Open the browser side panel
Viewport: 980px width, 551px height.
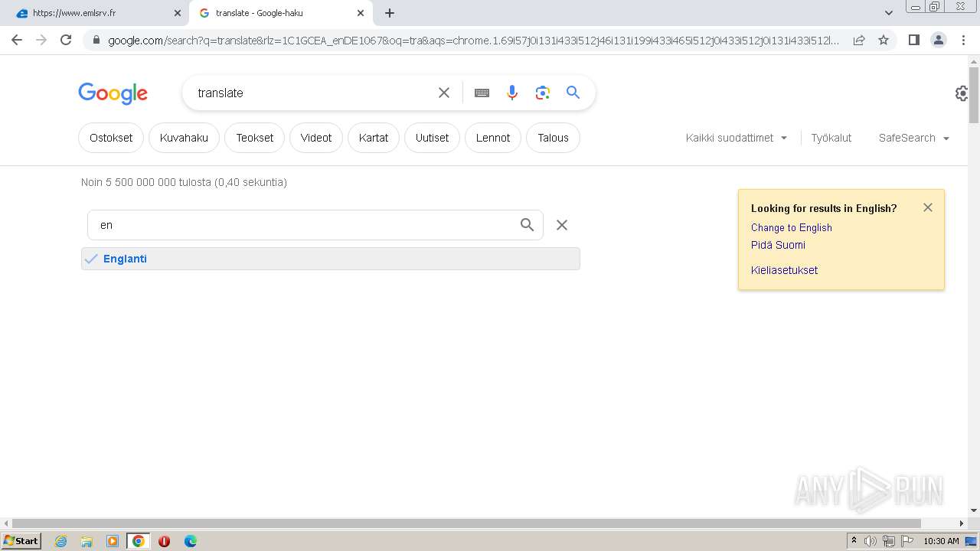913,40
